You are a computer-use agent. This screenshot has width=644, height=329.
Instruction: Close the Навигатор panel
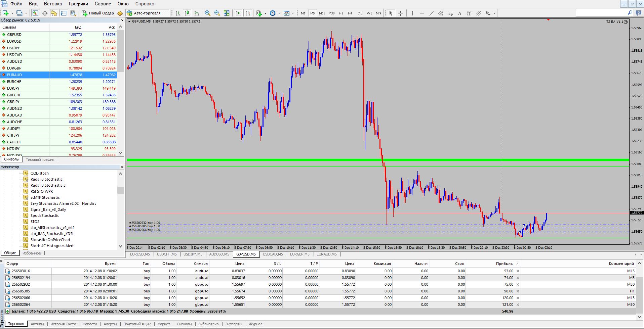point(122,167)
